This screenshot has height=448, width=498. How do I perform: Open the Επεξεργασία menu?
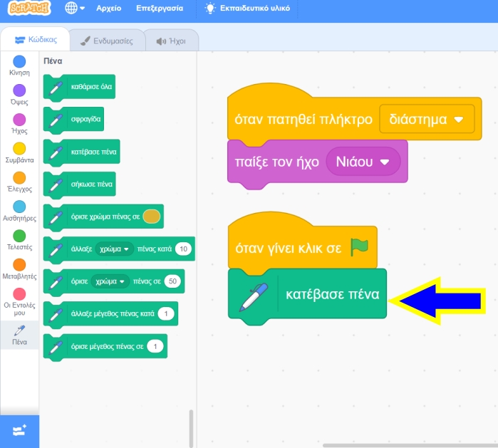coord(159,9)
